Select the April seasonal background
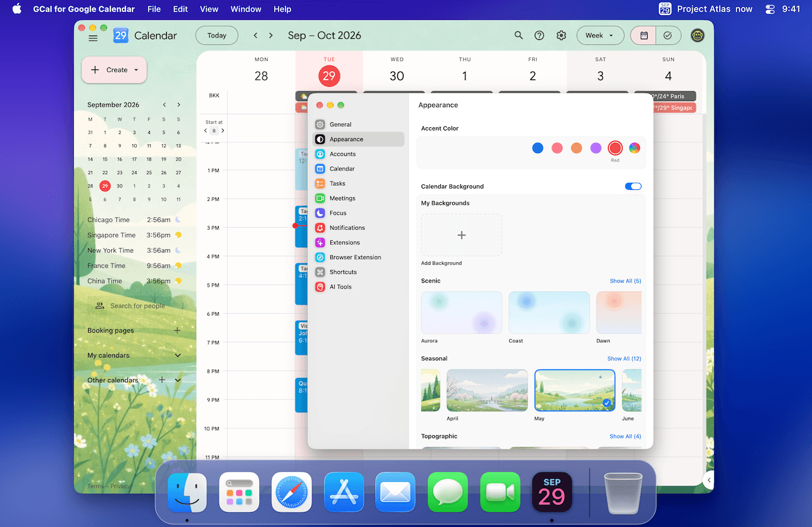 coord(487,390)
